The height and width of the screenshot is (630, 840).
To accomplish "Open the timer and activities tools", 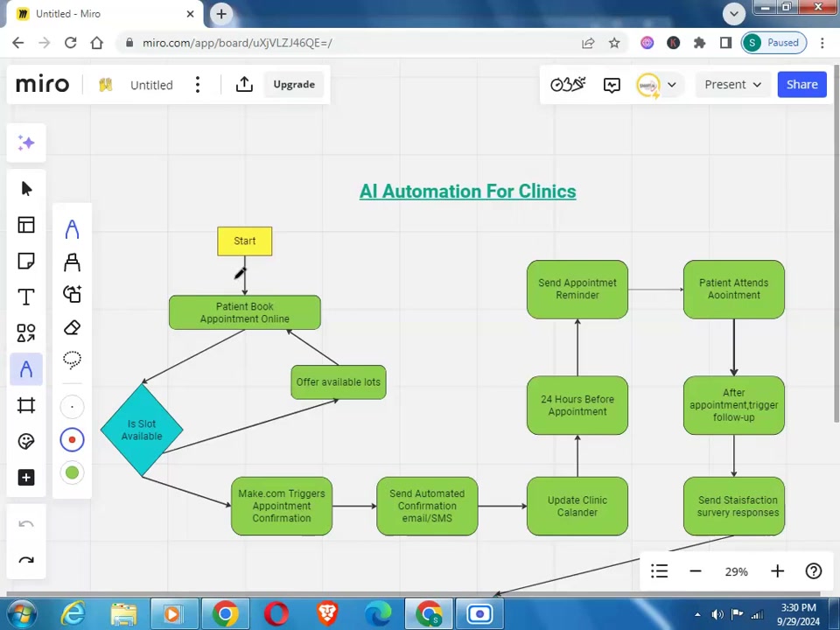I will [x=568, y=84].
